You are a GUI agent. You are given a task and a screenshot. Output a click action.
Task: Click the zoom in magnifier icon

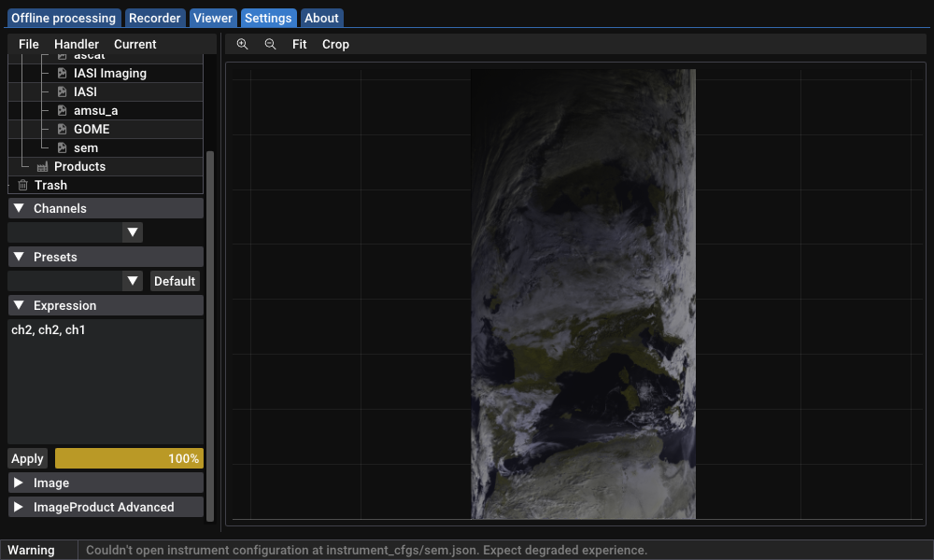(242, 44)
